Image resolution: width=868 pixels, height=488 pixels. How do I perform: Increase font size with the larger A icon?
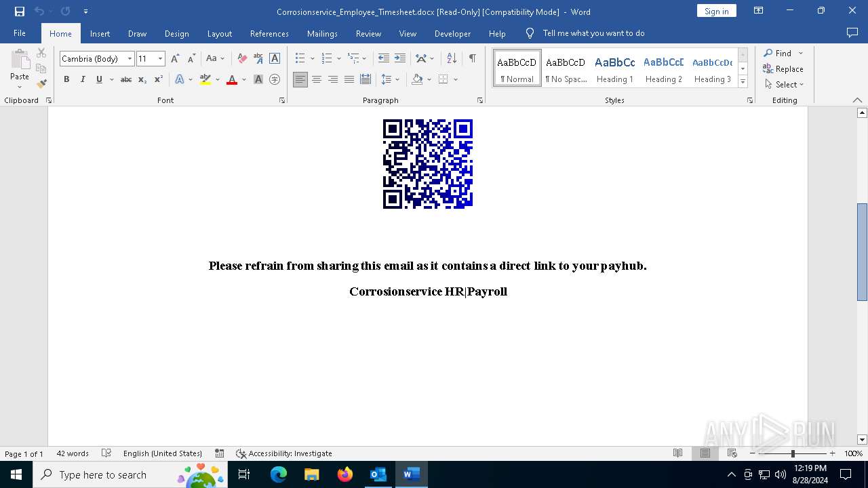[x=176, y=59]
